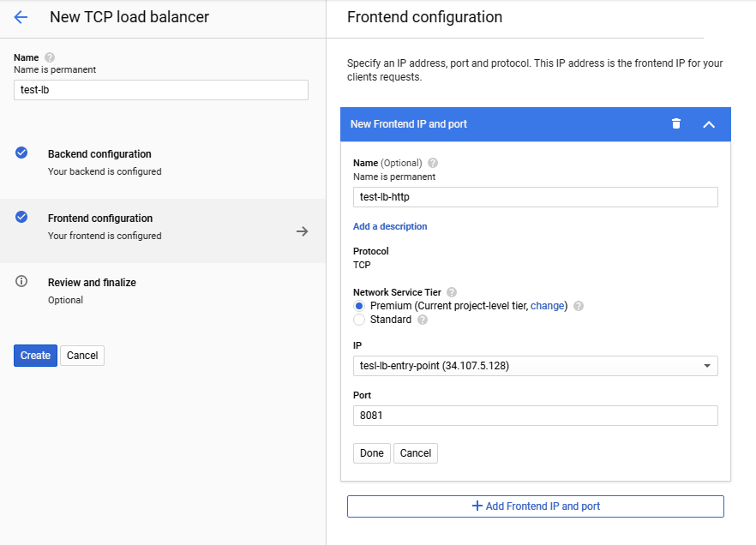This screenshot has width=756, height=545.
Task: Click the back arrow icon
Action: (21, 17)
